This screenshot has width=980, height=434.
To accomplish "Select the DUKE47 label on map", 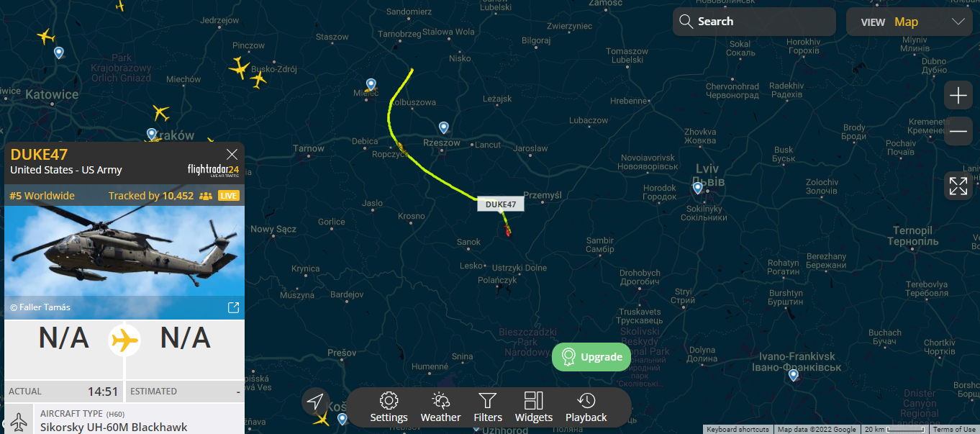I will (501, 204).
